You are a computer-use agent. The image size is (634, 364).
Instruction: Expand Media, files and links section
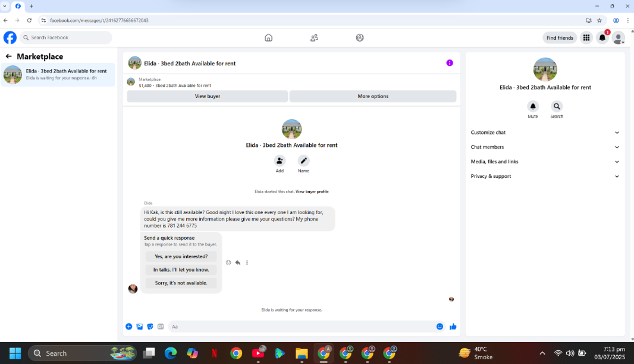(545, 161)
